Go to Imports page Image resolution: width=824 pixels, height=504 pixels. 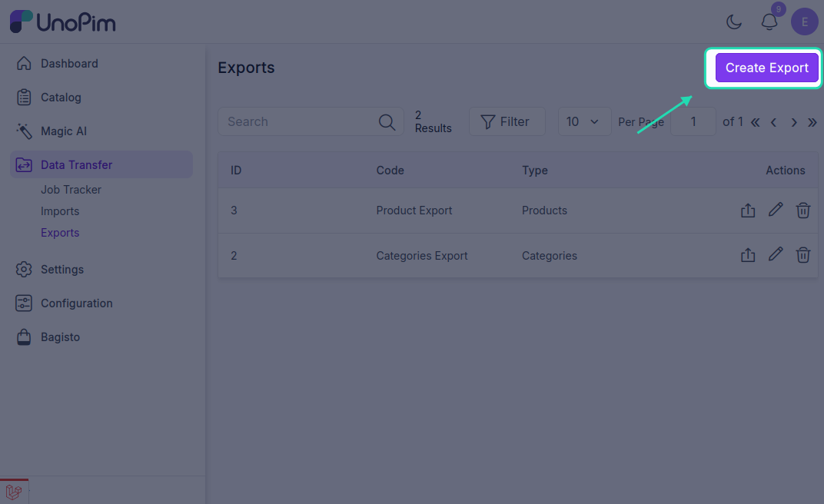point(60,211)
